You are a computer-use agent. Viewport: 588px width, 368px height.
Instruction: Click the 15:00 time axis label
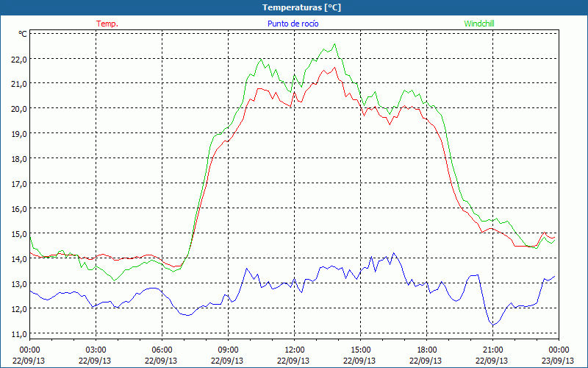[360, 350]
